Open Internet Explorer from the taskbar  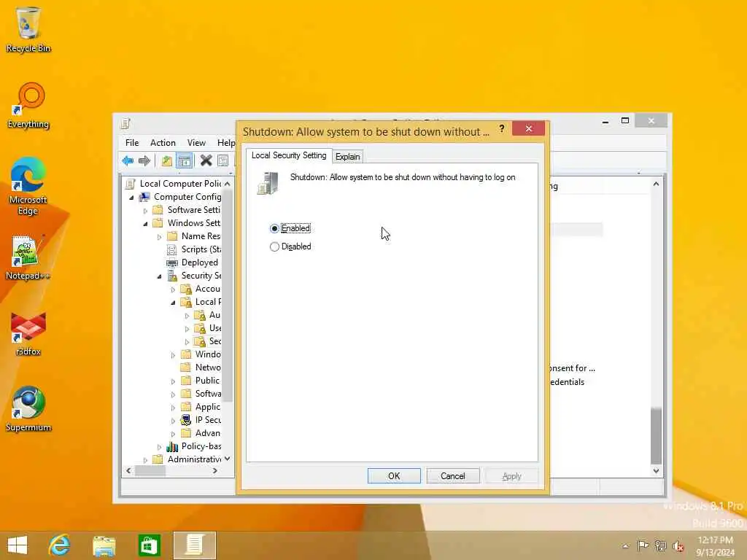coord(60,545)
